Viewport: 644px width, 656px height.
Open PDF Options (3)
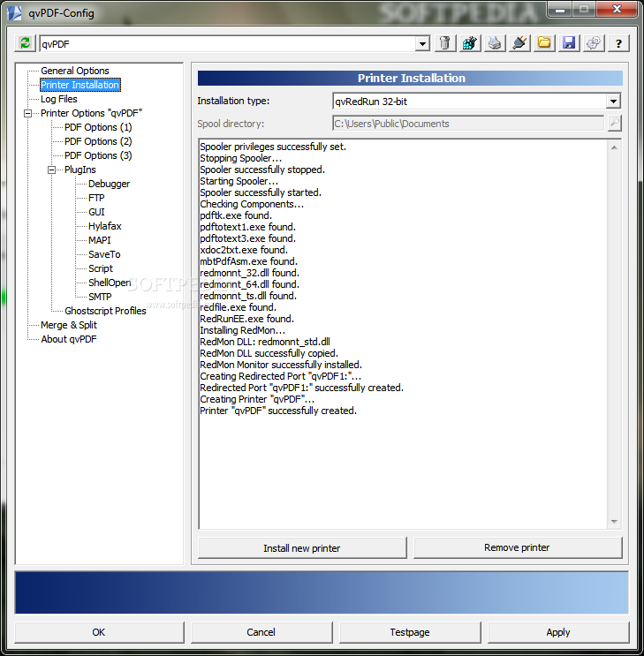pyautogui.click(x=98, y=155)
